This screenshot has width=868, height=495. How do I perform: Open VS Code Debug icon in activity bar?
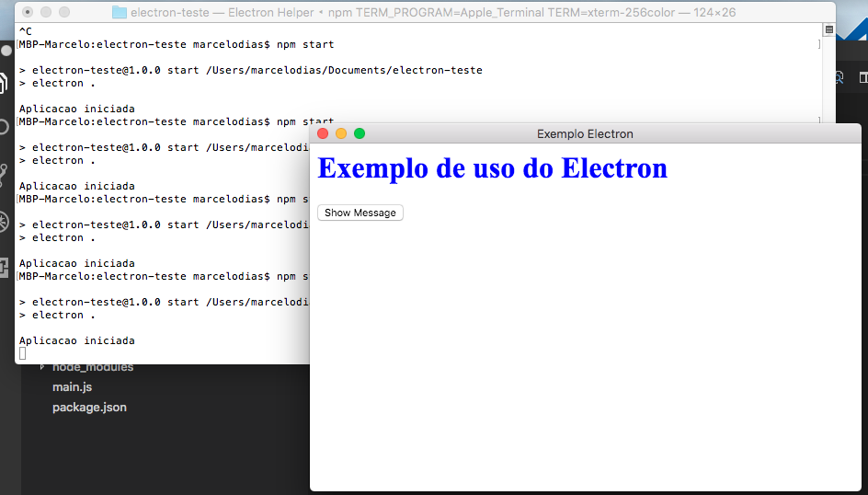(x=4, y=222)
